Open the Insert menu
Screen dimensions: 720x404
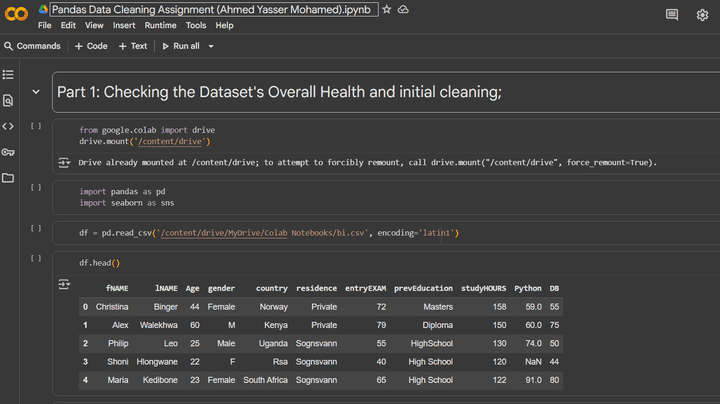124,25
